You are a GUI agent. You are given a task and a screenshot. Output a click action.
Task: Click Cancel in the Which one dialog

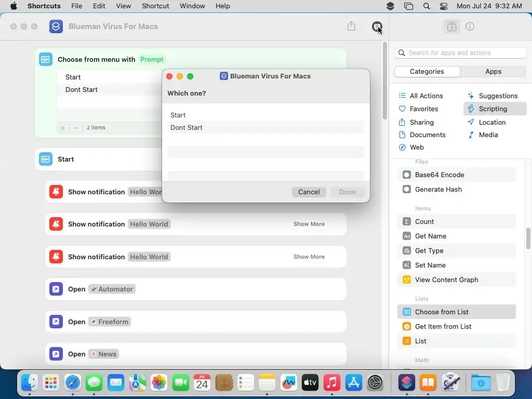click(x=309, y=192)
